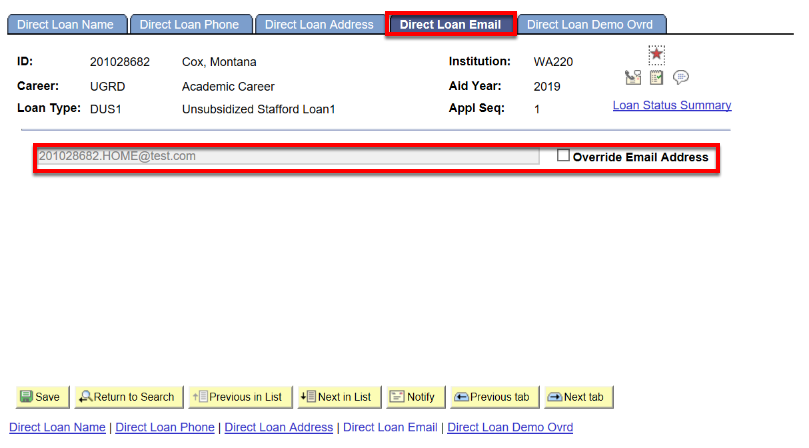This screenshot has width=809, height=448.
Task: Click the Save button
Action: [x=42, y=397]
